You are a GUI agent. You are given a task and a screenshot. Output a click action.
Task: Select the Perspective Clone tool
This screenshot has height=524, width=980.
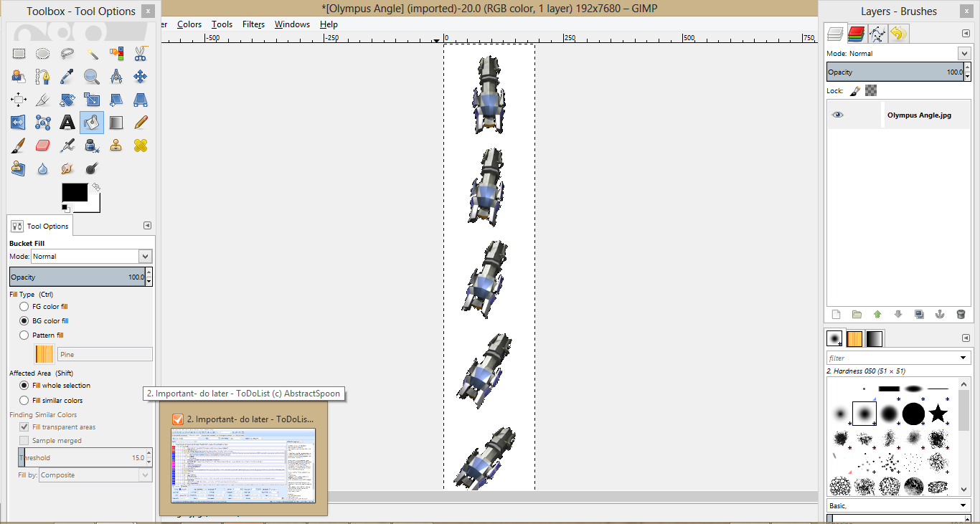(19, 168)
